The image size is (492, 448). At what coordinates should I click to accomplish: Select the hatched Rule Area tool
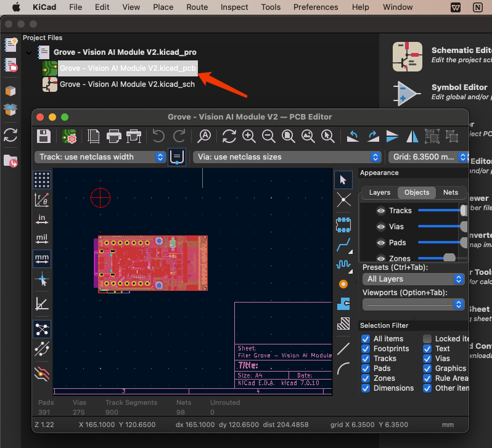[x=343, y=324]
